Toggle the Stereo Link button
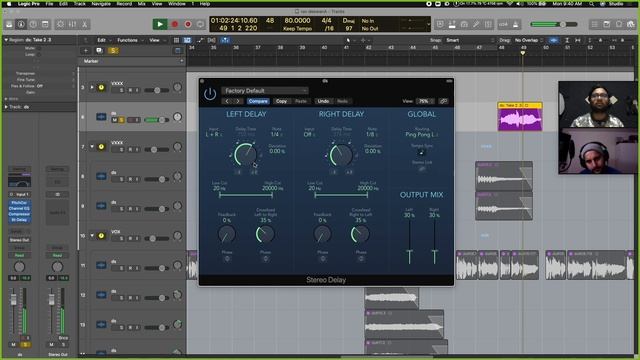This screenshot has width=640, height=360. click(422, 169)
